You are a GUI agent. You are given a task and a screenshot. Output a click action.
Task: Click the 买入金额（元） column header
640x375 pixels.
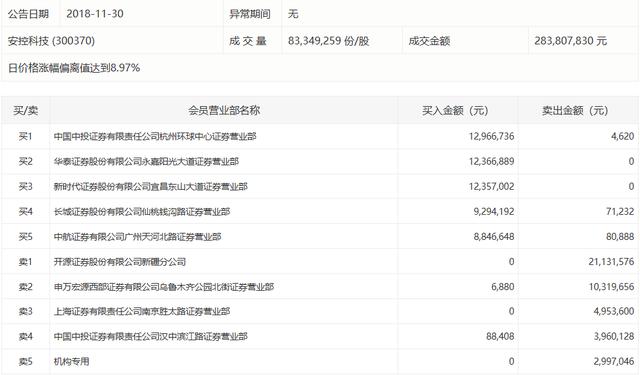click(x=455, y=111)
